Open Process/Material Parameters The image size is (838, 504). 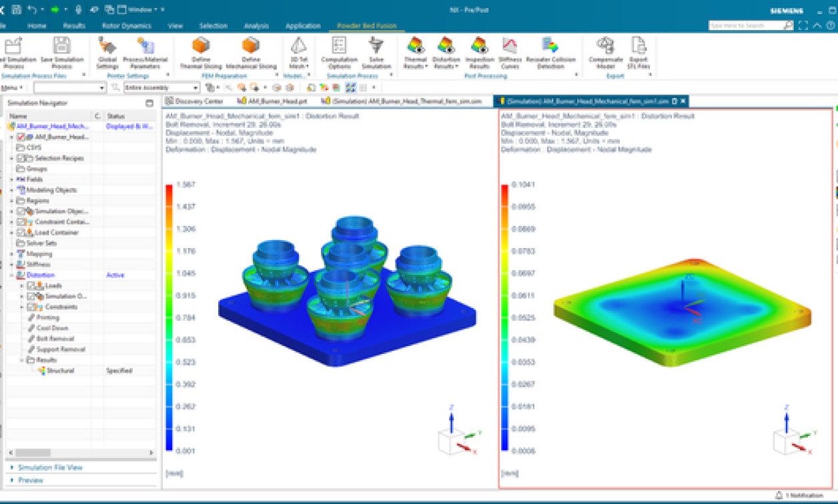click(x=145, y=53)
